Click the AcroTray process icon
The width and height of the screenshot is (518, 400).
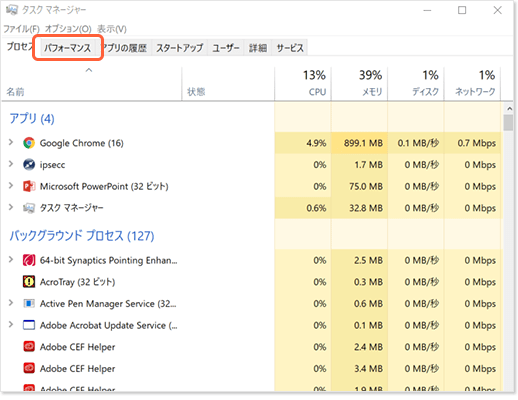(x=29, y=282)
